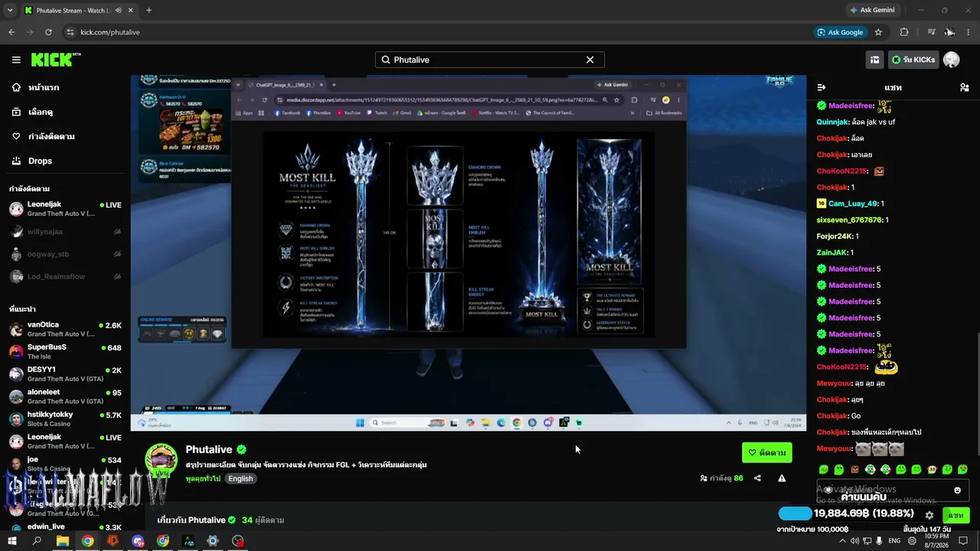Open a new Chrome tab

pos(149,10)
